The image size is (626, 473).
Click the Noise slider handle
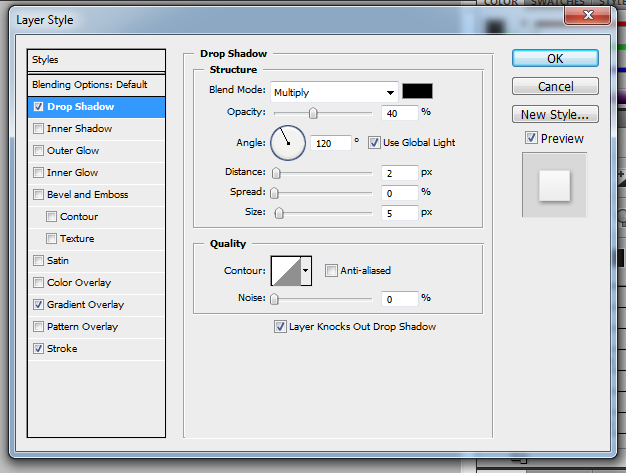274,299
